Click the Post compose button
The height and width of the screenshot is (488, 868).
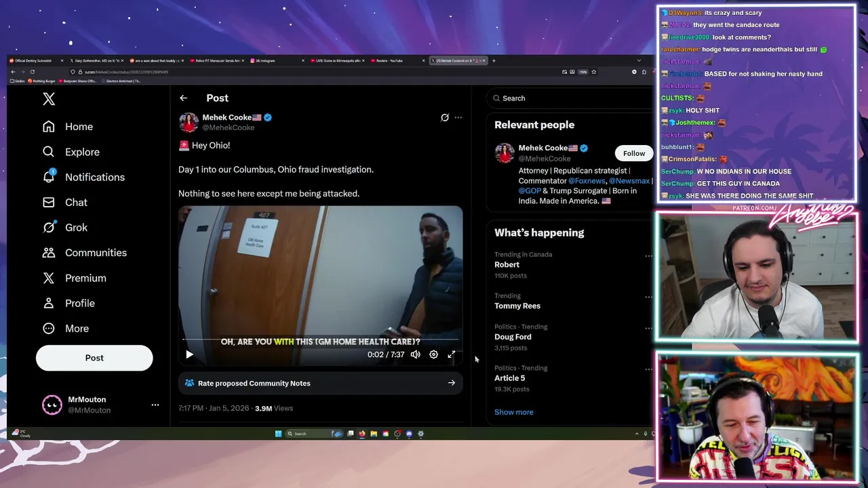click(94, 358)
